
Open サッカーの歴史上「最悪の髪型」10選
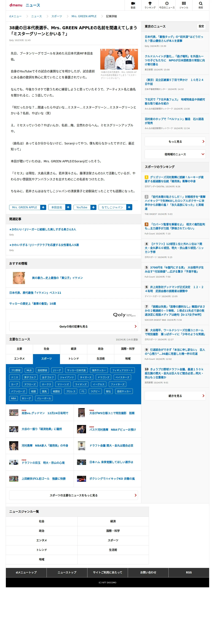32,303
